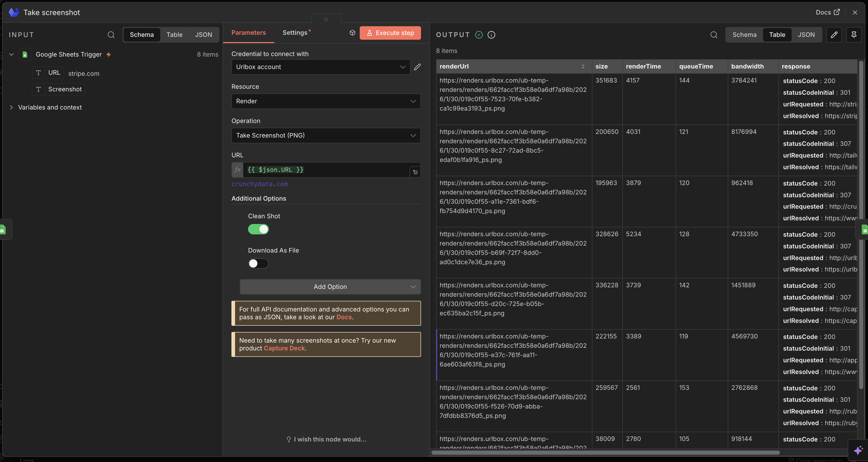Click the search icon in the OUTPUT panel
This screenshot has width=868, height=462.
(x=714, y=35)
